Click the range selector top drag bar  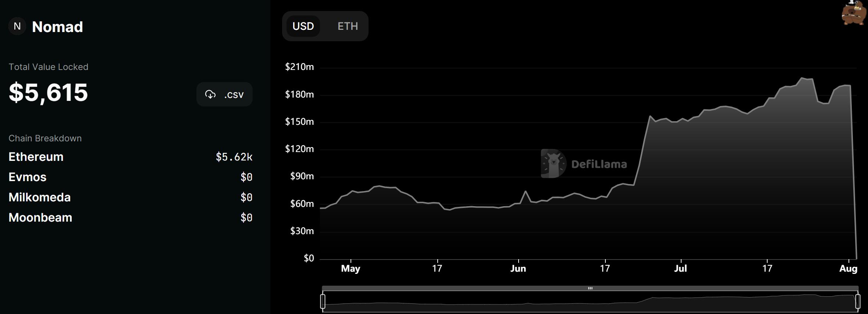590,288
